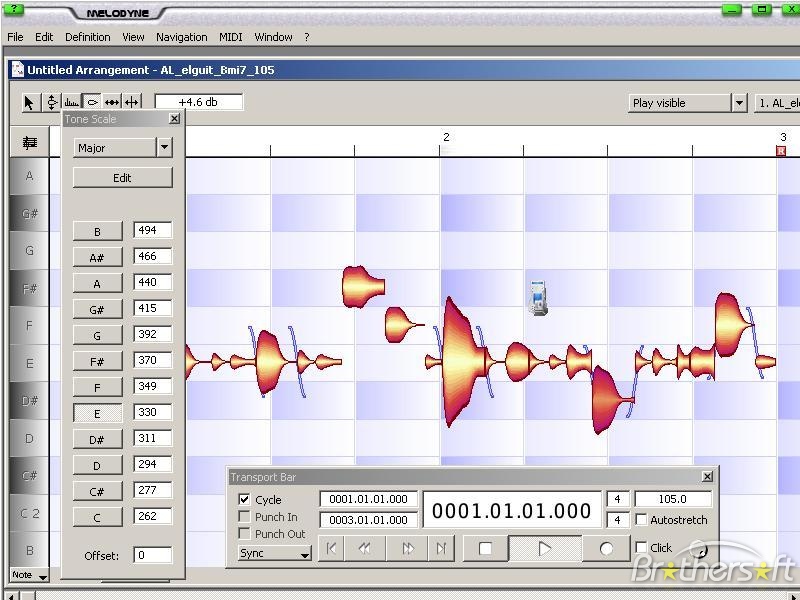Click the 262 frequency field for C
This screenshot has height=600, width=800.
pos(153,516)
